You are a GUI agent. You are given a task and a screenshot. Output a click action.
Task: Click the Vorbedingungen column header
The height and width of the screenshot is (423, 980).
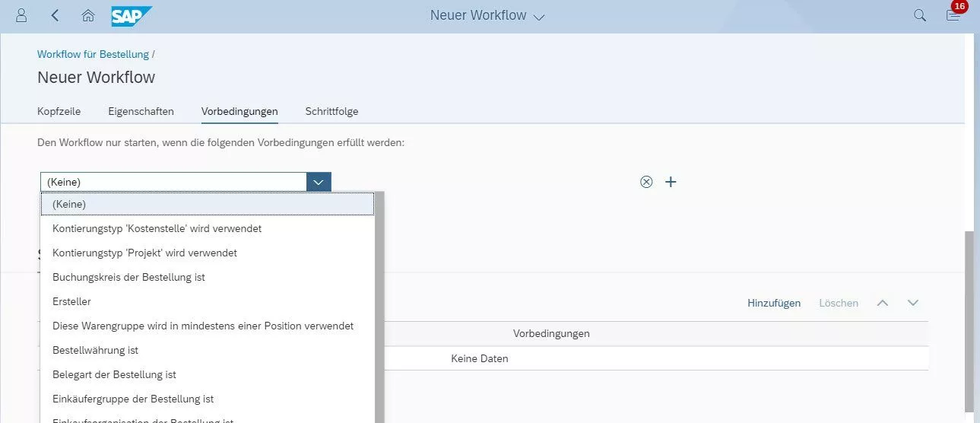pos(551,333)
